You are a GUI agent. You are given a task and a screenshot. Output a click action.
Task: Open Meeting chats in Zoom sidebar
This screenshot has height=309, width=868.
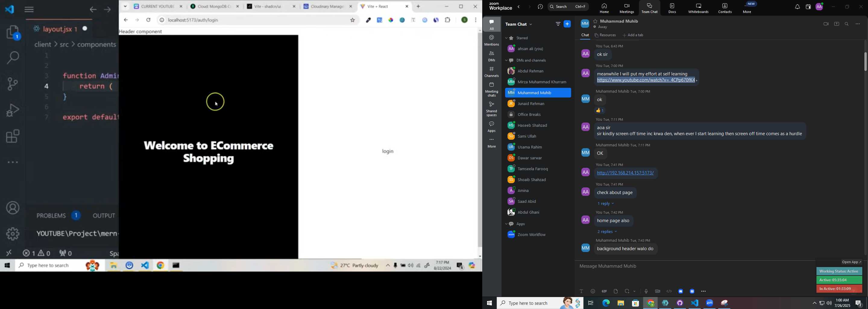click(492, 90)
